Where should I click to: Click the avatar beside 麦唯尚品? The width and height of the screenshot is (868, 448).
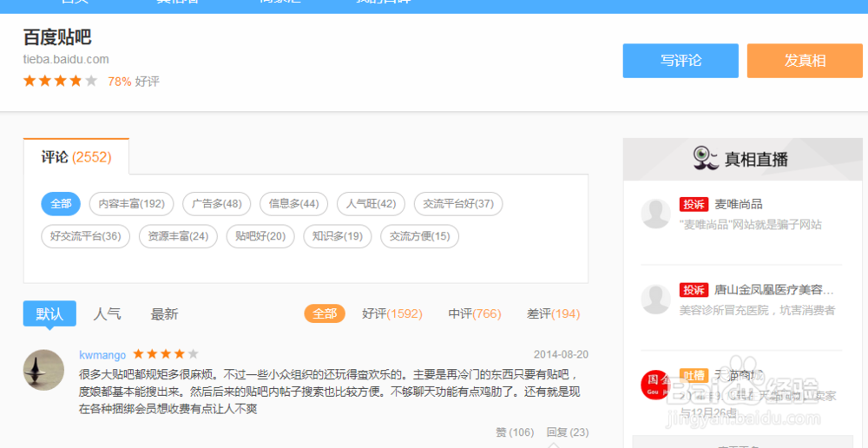click(x=656, y=214)
